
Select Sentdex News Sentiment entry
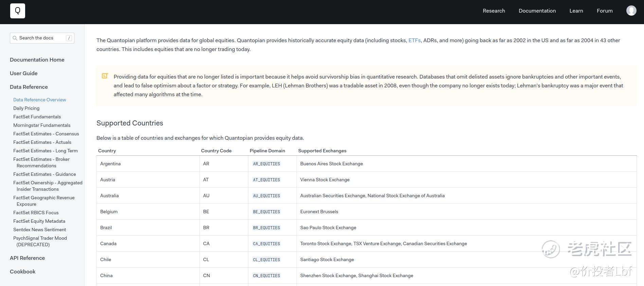tap(40, 230)
